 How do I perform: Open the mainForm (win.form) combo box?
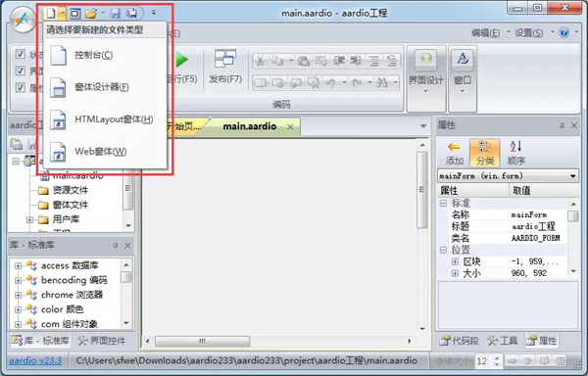click(508, 175)
